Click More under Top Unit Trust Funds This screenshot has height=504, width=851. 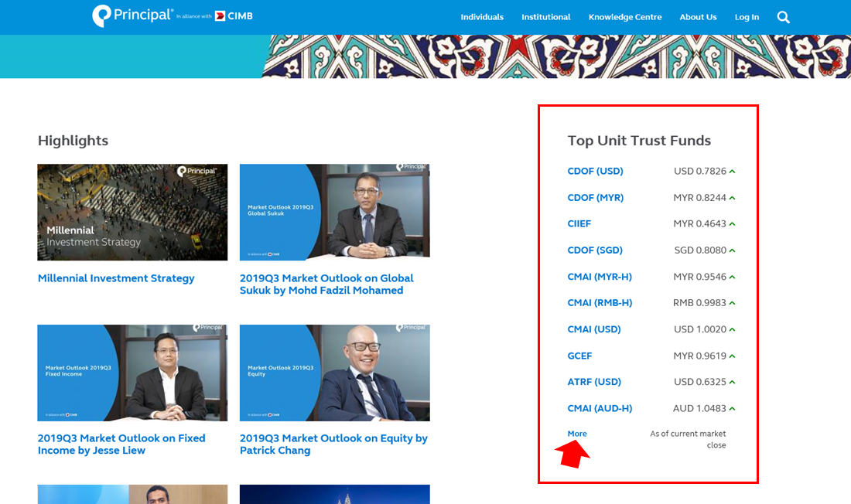[x=577, y=434]
